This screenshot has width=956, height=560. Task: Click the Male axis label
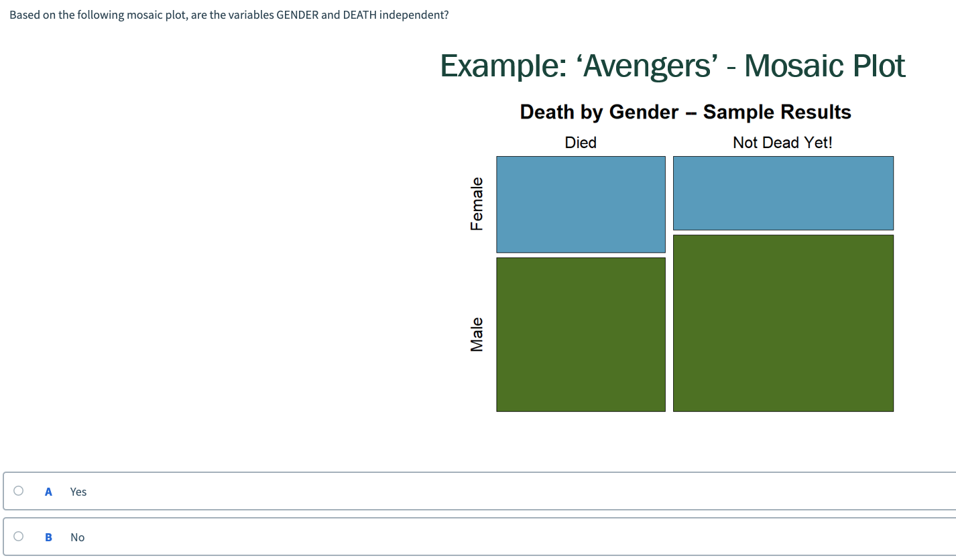(x=477, y=333)
